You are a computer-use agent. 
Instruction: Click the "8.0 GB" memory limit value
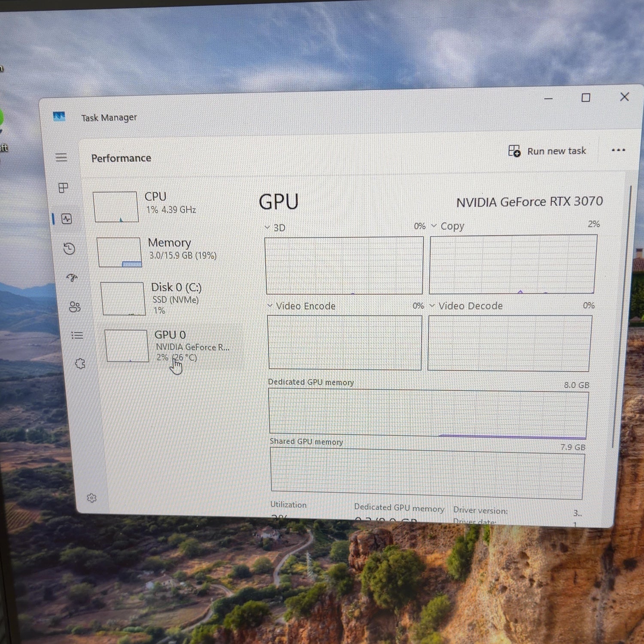click(577, 385)
